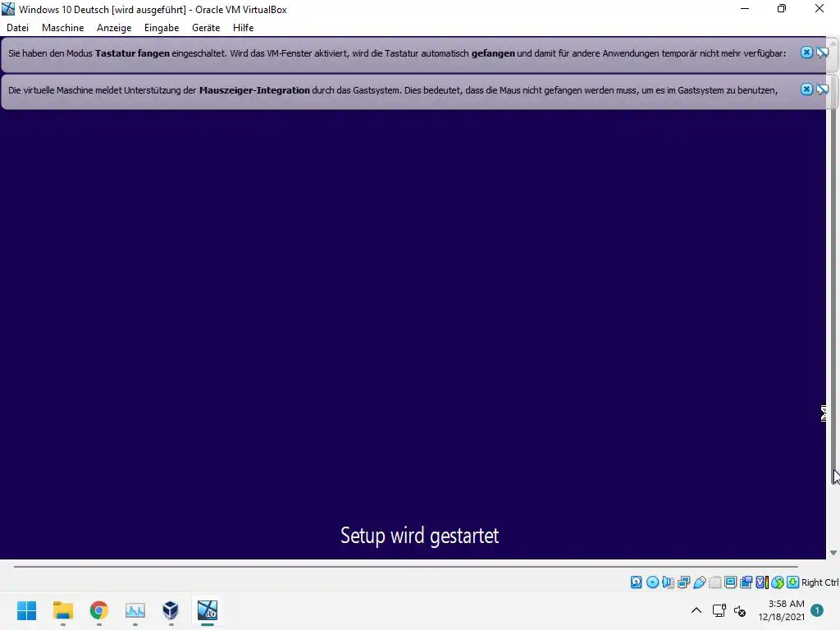Close the VirtualBox VM window

tap(819, 8)
